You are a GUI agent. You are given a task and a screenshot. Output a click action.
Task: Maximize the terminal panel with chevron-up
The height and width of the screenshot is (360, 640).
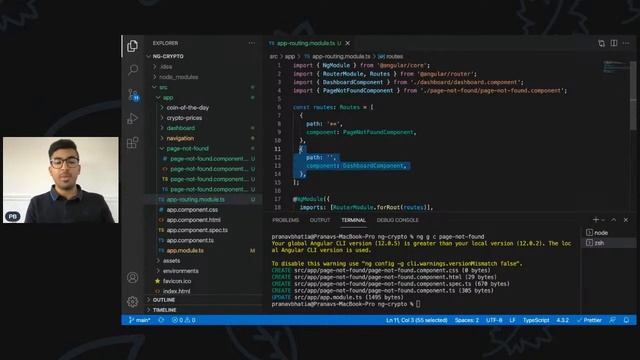[613, 220]
